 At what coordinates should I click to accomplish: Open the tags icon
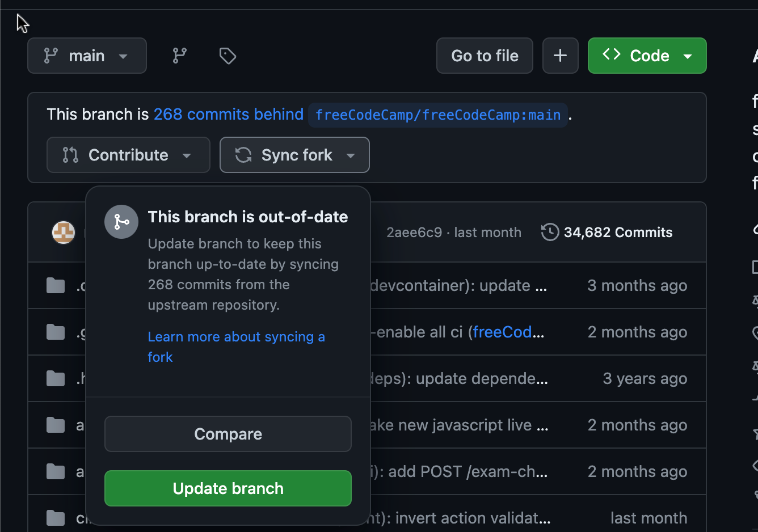(x=228, y=56)
